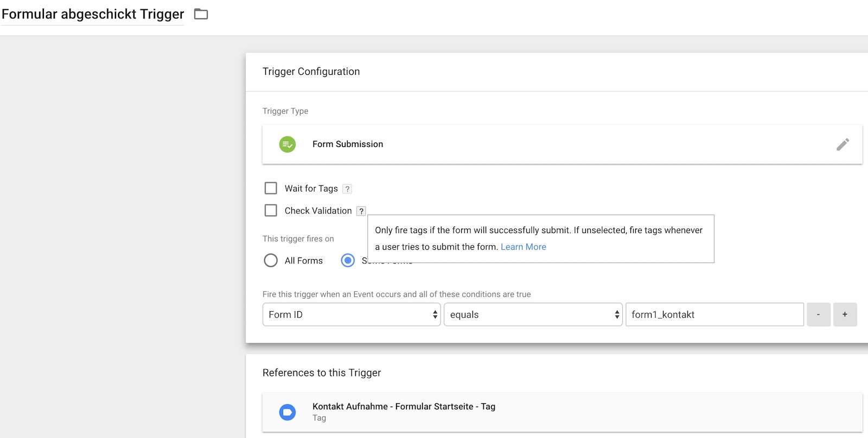The height and width of the screenshot is (438, 868).
Task: Click the green Form Submission icon
Action: point(288,144)
